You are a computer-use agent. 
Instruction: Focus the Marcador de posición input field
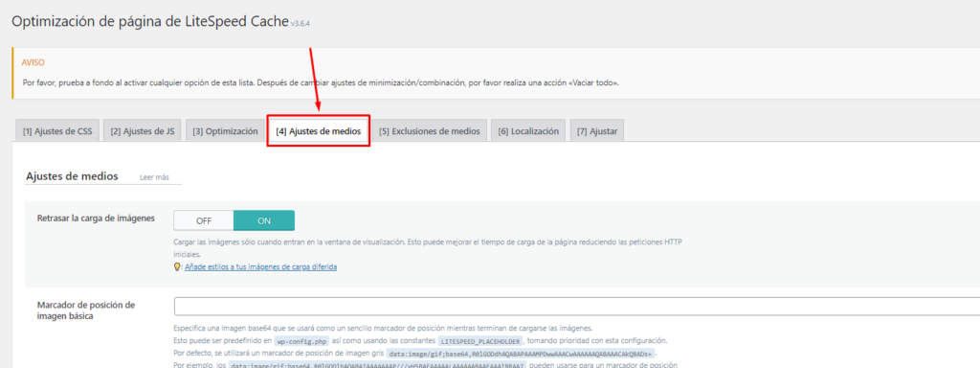point(577,307)
